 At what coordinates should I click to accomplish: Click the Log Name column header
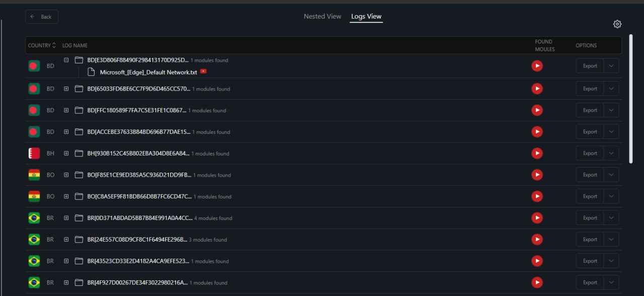pos(75,45)
